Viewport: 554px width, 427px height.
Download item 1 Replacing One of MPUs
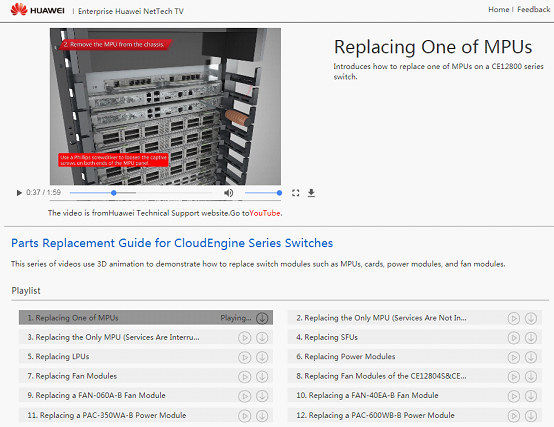[262, 318]
